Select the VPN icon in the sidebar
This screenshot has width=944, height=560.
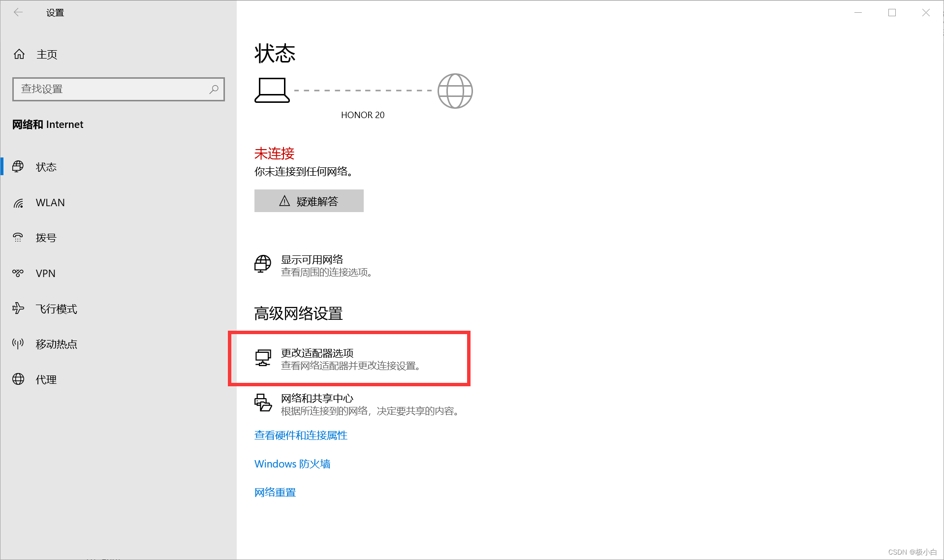(x=18, y=273)
